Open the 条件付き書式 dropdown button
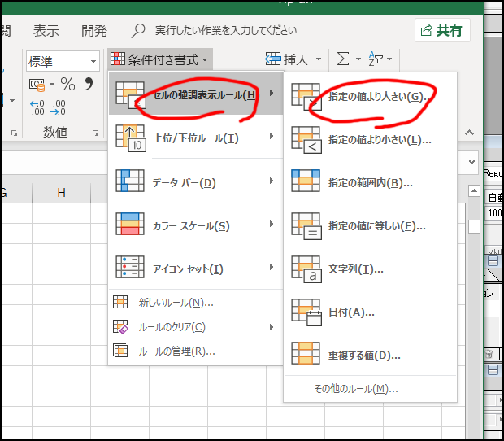504x441 pixels. [x=160, y=59]
